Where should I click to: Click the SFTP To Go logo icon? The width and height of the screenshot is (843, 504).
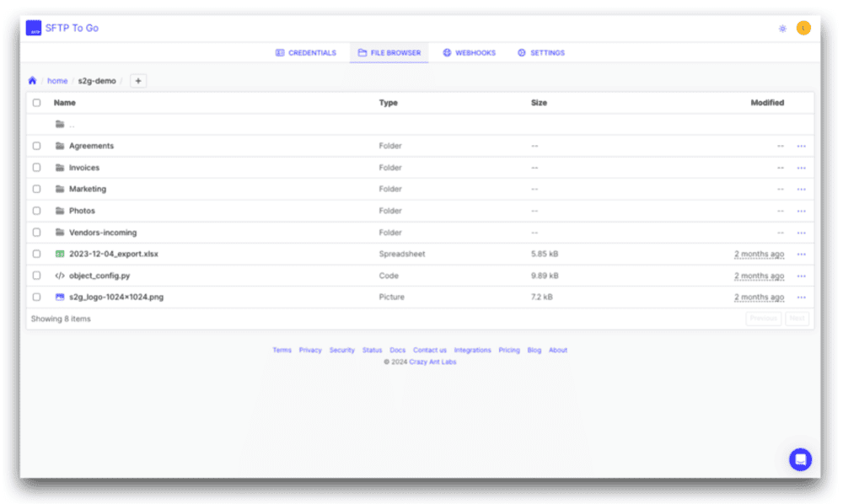[x=34, y=28]
